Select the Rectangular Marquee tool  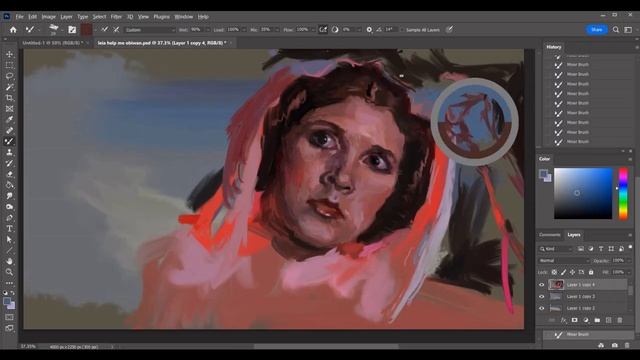coord(9,65)
